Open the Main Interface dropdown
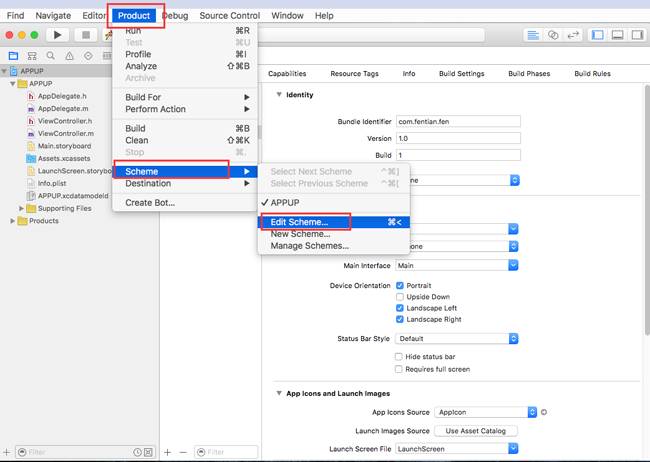This screenshot has height=462, width=650. tap(457, 265)
